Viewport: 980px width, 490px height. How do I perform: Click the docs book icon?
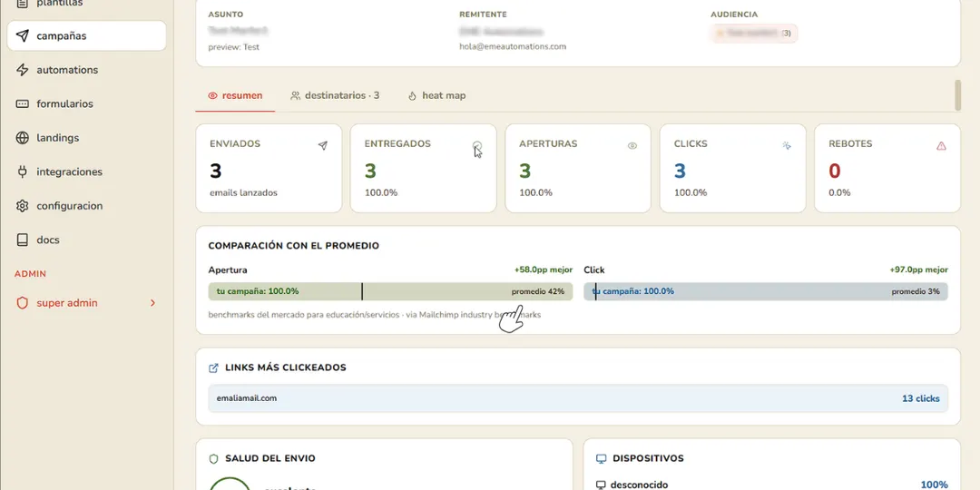[x=23, y=240]
